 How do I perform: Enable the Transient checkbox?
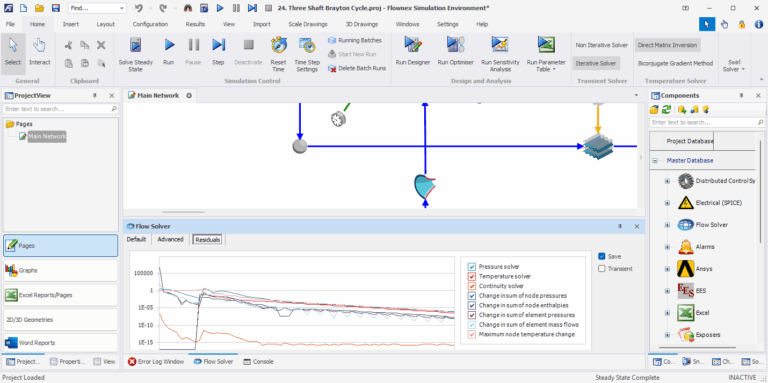pyautogui.click(x=602, y=268)
